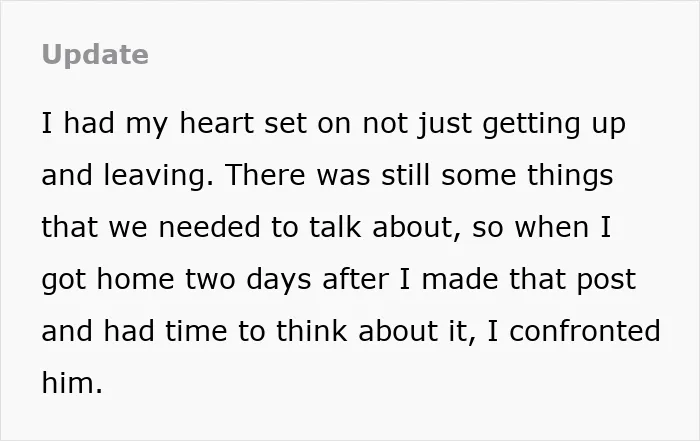Place cursor on the word "after"
This screenshot has width=700, height=441.
pyautogui.click(x=355, y=279)
